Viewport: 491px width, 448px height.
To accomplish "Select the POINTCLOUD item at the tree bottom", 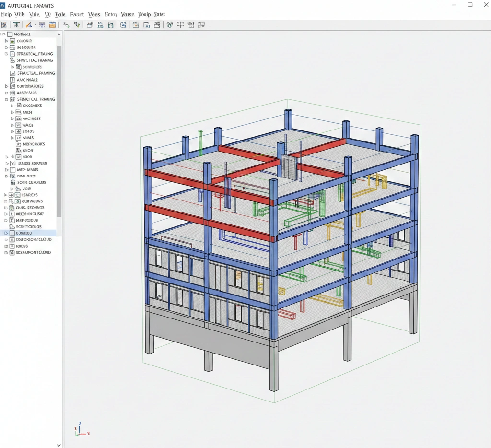I will (x=34, y=252).
